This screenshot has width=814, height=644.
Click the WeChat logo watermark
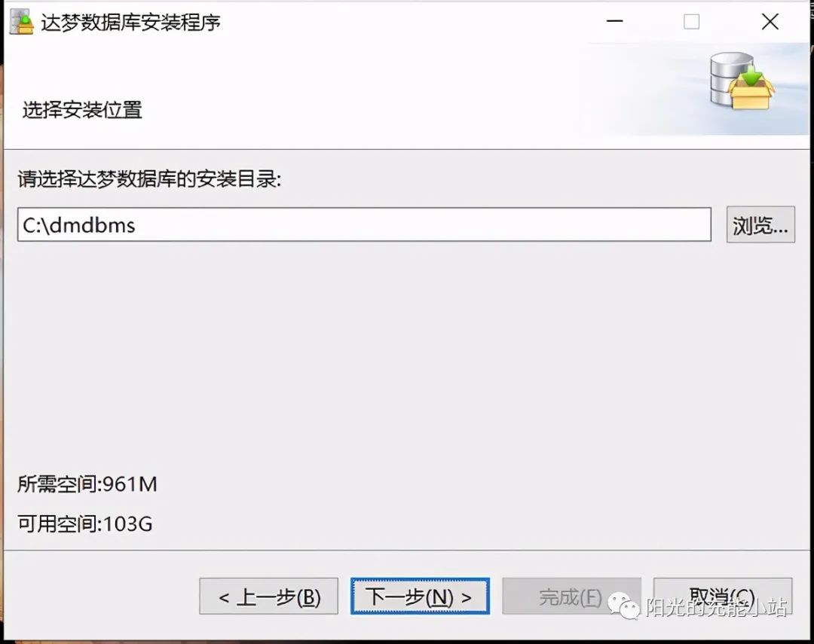pos(623,606)
